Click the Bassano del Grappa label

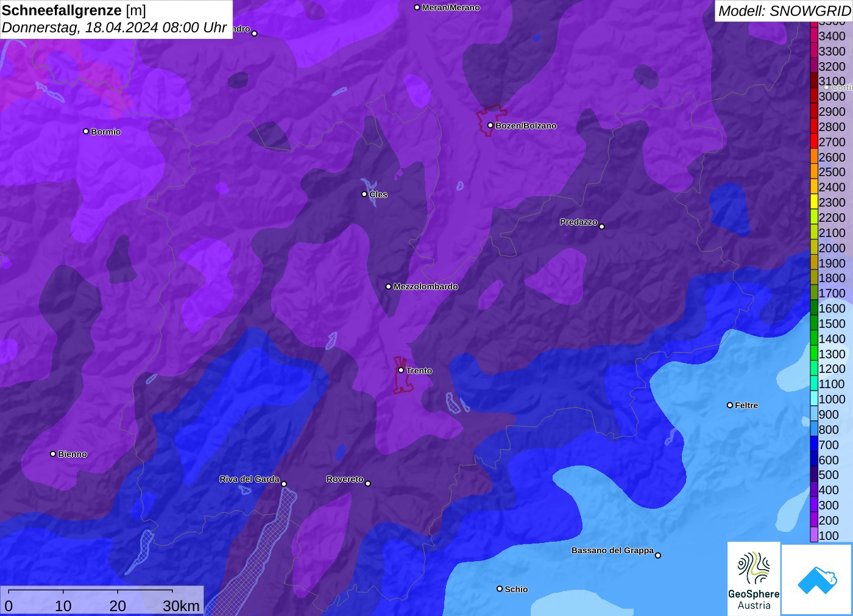tap(612, 550)
